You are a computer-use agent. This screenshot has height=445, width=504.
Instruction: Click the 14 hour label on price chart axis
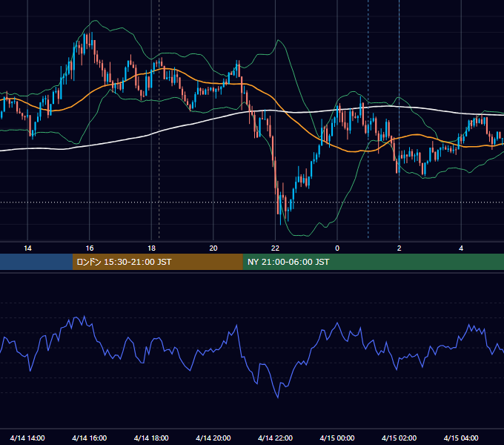27,248
